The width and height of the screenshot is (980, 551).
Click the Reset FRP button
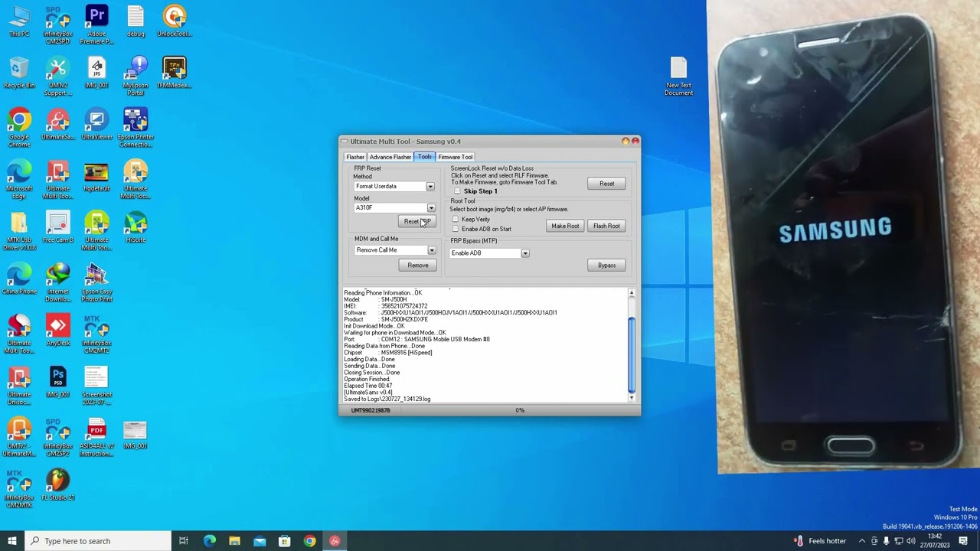tap(418, 221)
